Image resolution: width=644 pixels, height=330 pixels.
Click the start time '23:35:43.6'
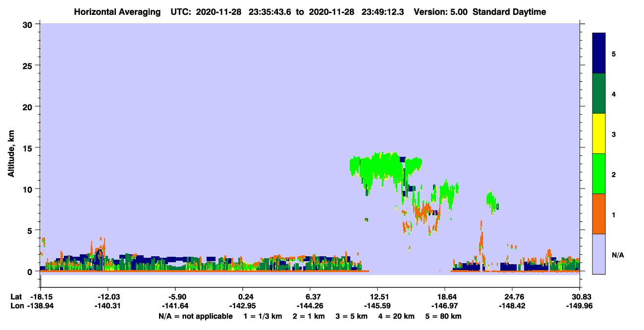click(x=269, y=12)
